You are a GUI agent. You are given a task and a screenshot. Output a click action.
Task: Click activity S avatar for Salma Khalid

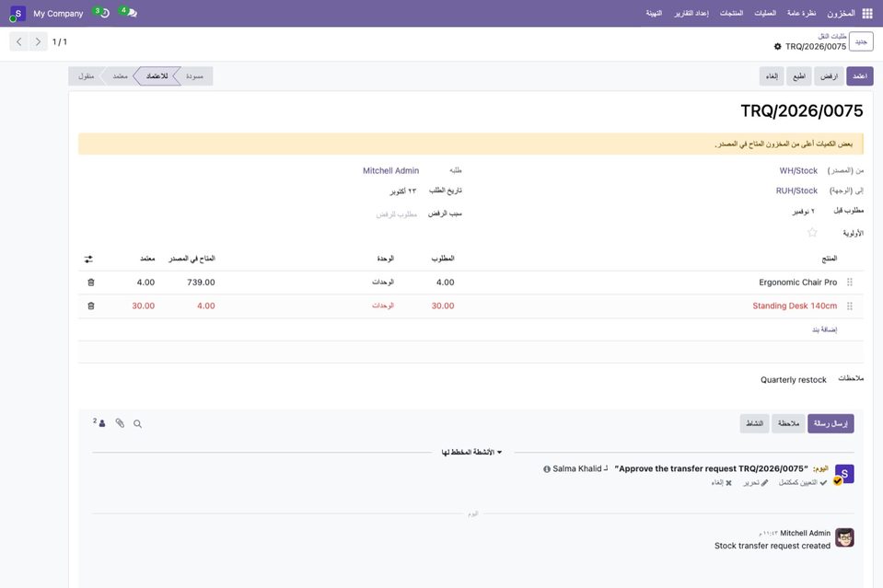click(844, 474)
